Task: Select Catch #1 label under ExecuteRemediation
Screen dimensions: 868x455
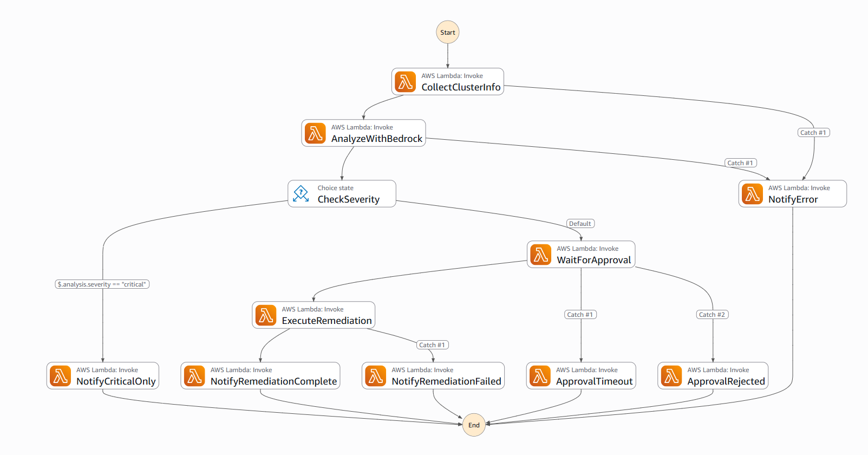Action: click(x=433, y=345)
